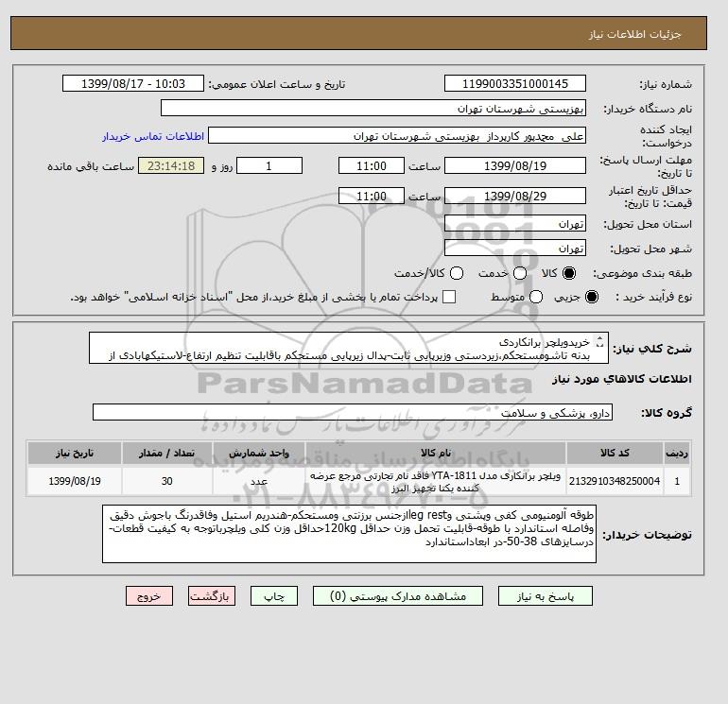Click the تعداد / مقدار column header
This screenshot has width=728, height=704.
click(167, 453)
